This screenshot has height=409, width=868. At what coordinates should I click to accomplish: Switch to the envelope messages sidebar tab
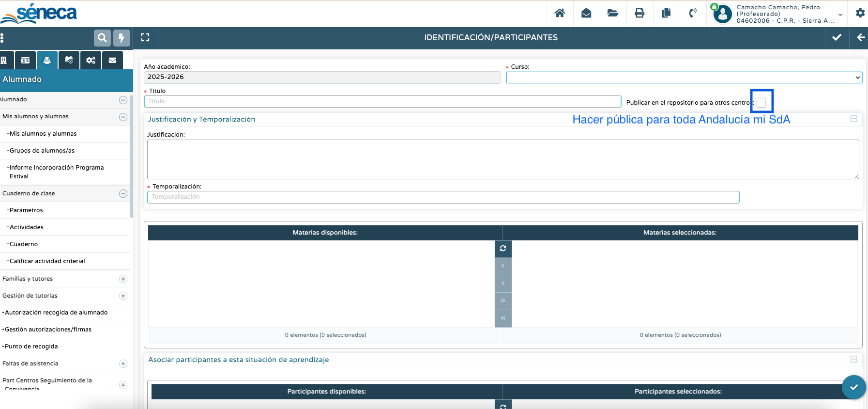[112, 60]
